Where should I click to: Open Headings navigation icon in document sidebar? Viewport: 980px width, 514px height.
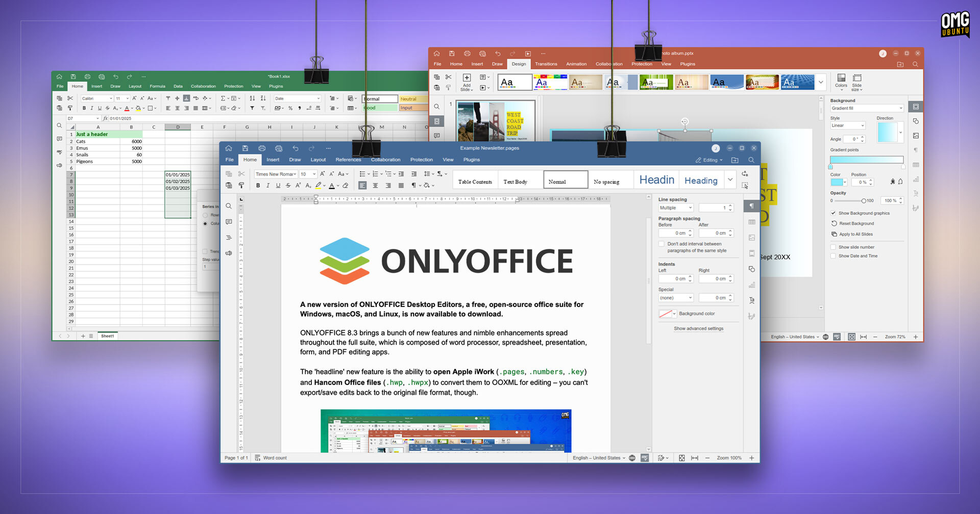229,238
